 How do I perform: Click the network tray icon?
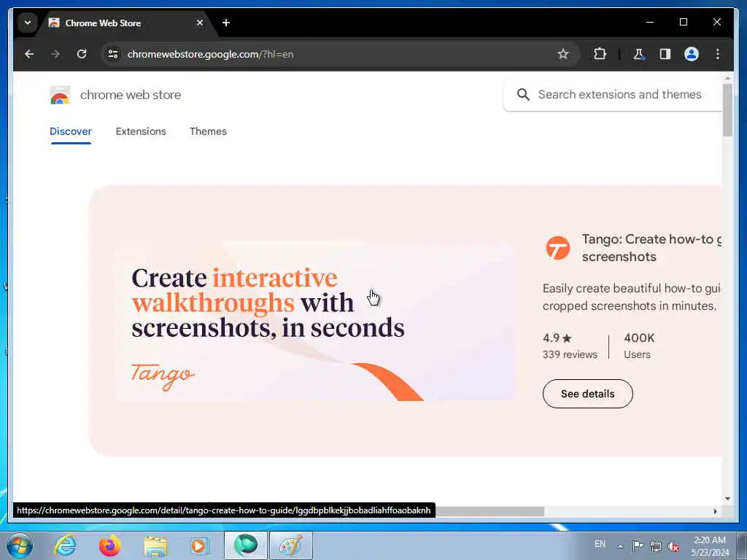click(x=656, y=546)
